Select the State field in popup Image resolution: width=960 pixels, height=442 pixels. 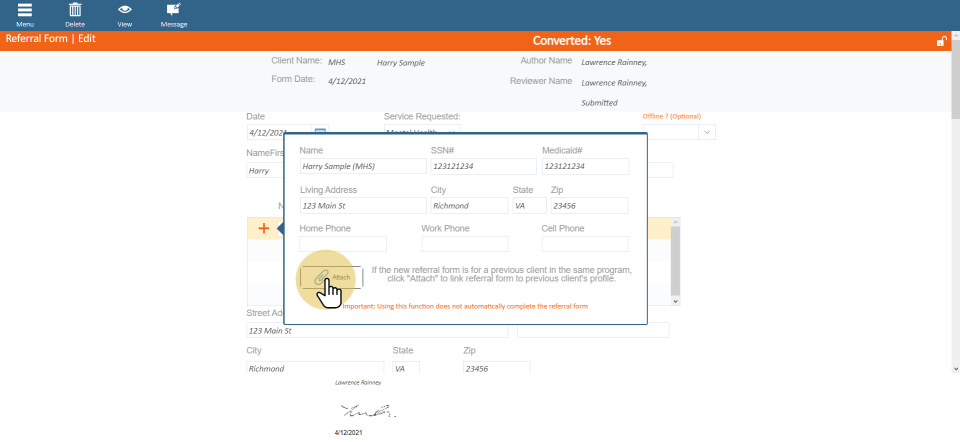(529, 206)
